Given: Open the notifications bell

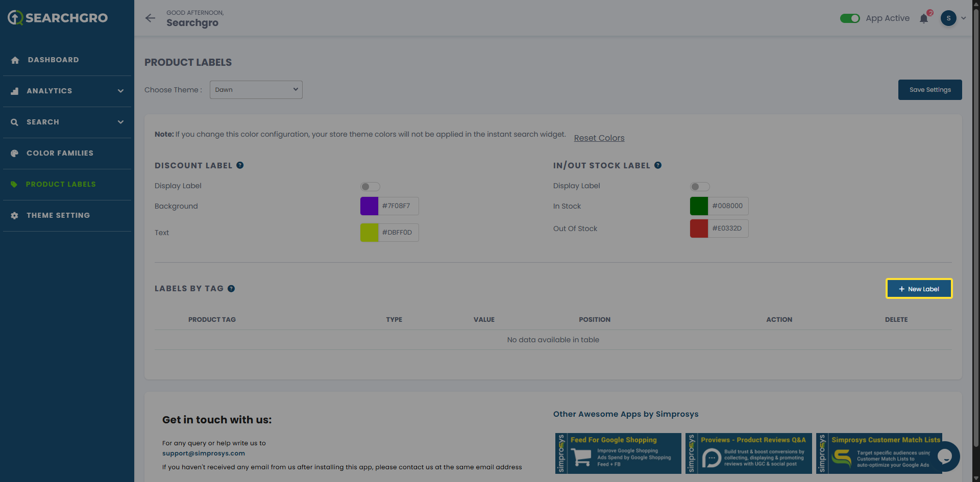Looking at the screenshot, I should [x=924, y=19].
